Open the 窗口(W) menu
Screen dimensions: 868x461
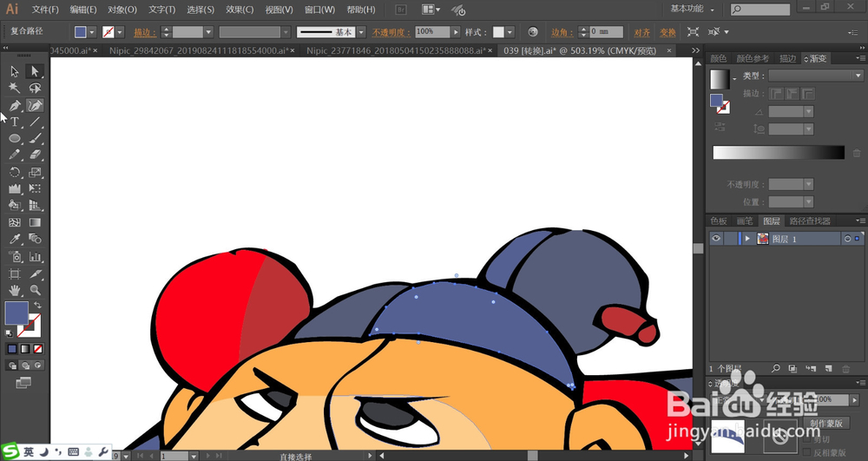click(320, 10)
